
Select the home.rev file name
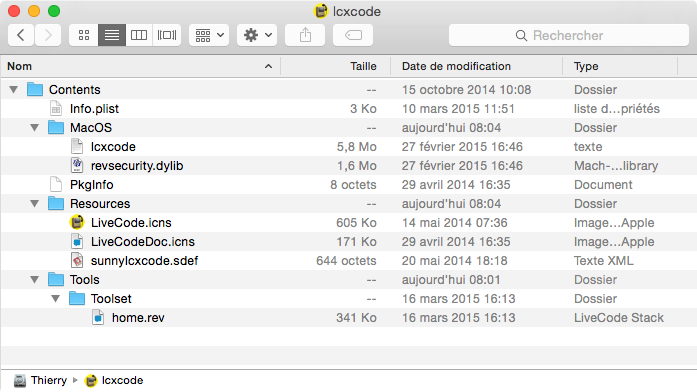(138, 318)
